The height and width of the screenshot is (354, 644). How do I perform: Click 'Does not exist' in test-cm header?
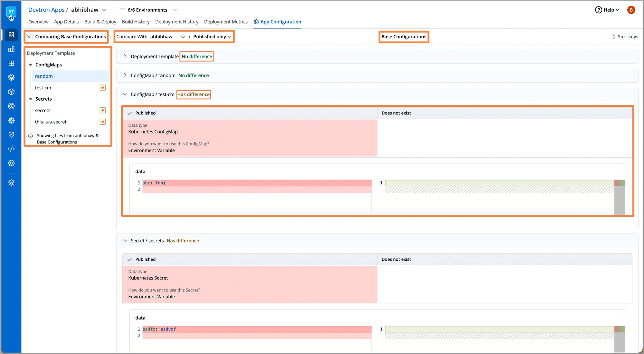(396, 113)
